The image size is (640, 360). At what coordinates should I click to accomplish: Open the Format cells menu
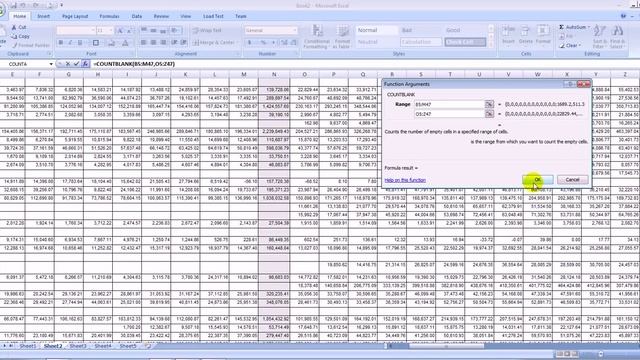point(543,36)
